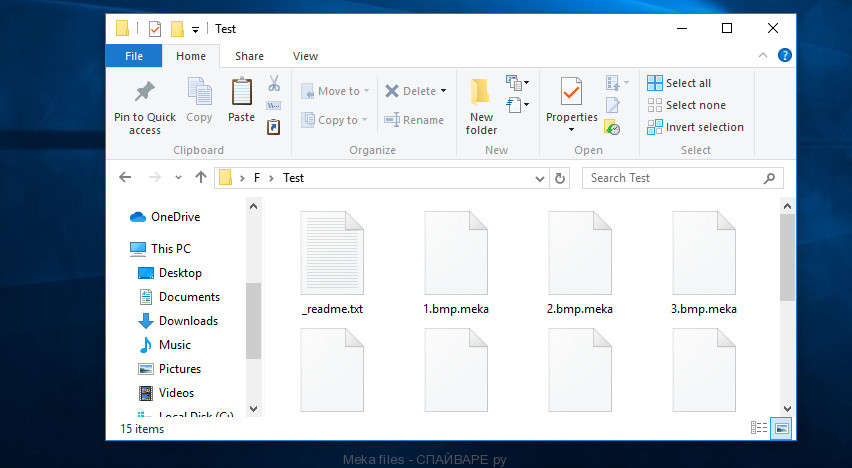This screenshot has width=852, height=468.
Task: Open Customize Quick Access Toolbar dropdown
Action: [x=195, y=29]
